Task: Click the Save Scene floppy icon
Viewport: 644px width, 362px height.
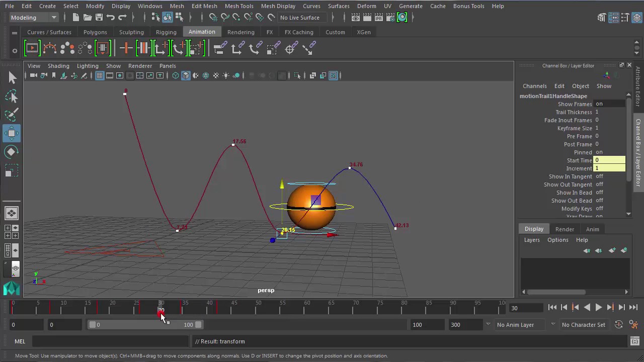Action: [99, 18]
